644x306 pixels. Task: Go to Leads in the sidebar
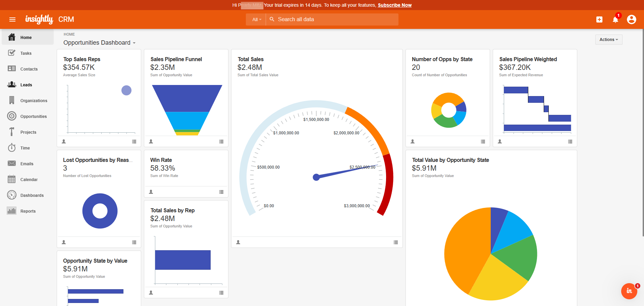tap(26, 85)
